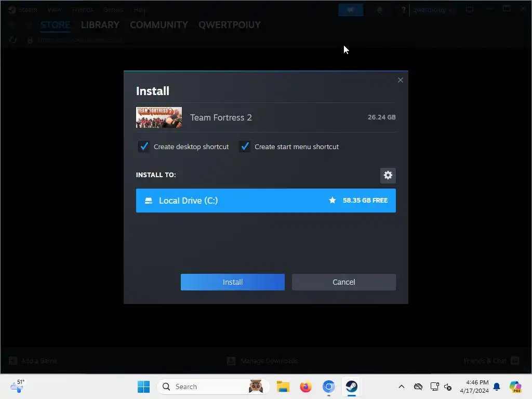Click the Steam taskbar icon

pyautogui.click(x=352, y=387)
